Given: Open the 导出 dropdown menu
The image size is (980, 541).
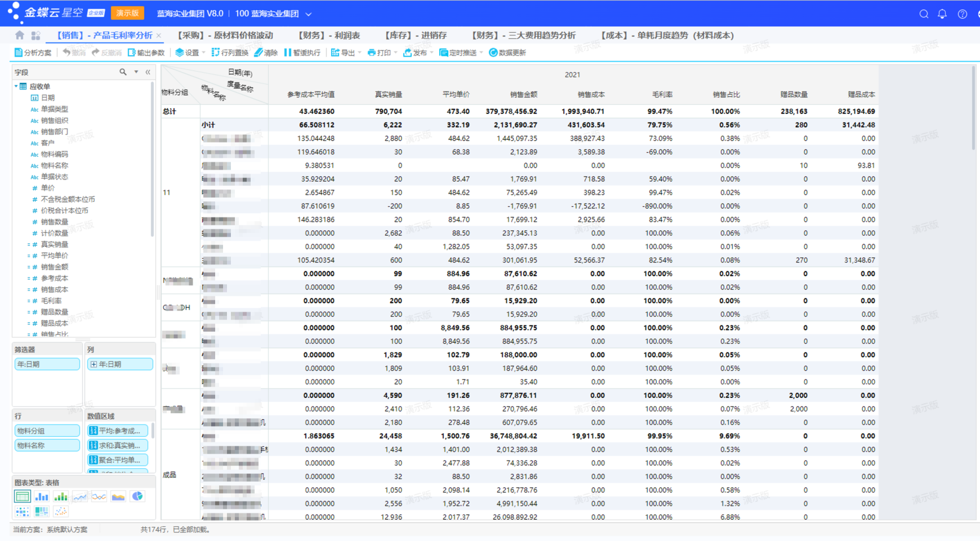Looking at the screenshot, I should click(x=346, y=52).
